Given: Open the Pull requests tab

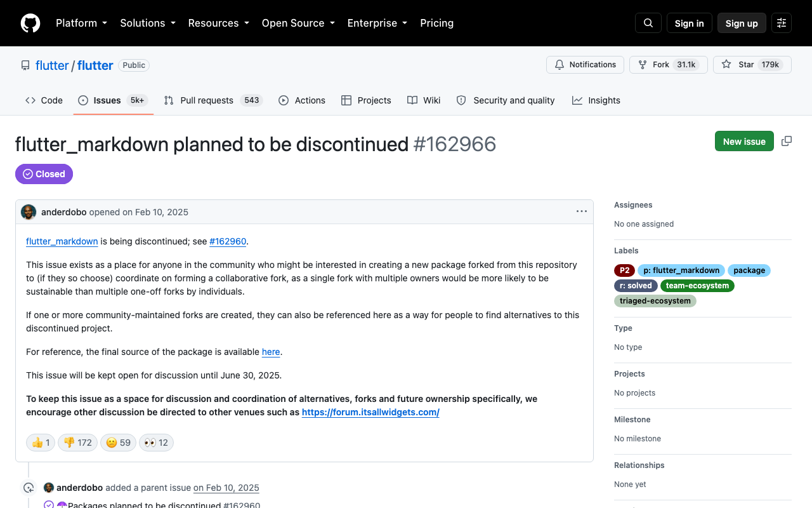Looking at the screenshot, I should pyautogui.click(x=213, y=100).
